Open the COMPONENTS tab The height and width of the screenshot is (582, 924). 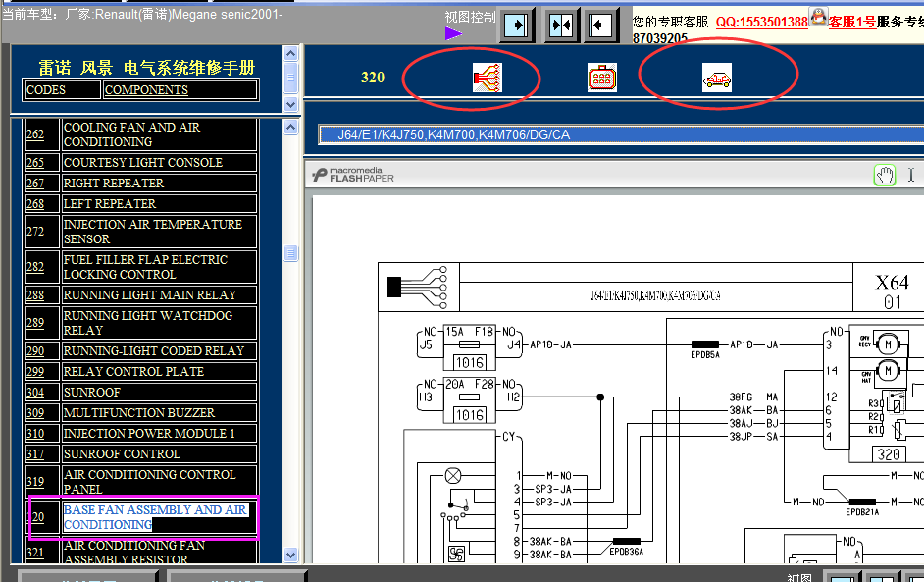click(180, 90)
